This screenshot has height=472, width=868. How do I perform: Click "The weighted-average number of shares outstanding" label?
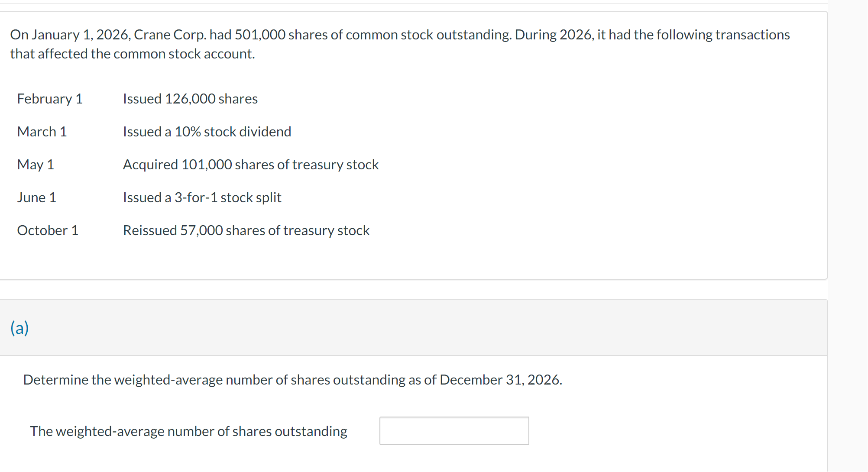188,431
